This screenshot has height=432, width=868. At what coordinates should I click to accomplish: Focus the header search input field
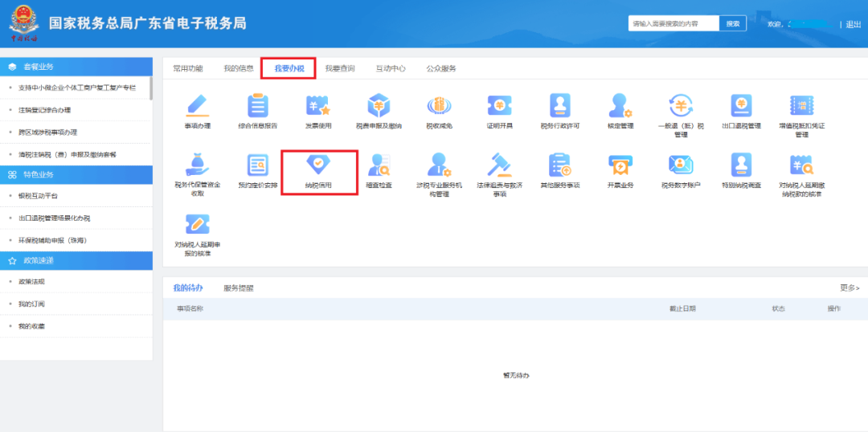click(674, 24)
